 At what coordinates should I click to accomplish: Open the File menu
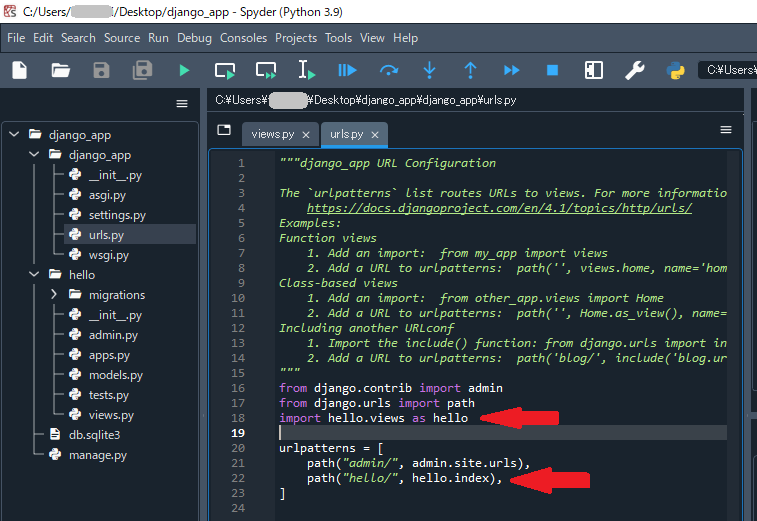point(16,38)
